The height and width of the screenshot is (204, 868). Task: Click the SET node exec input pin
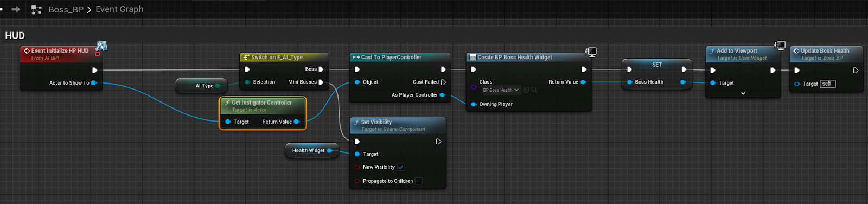pos(629,69)
